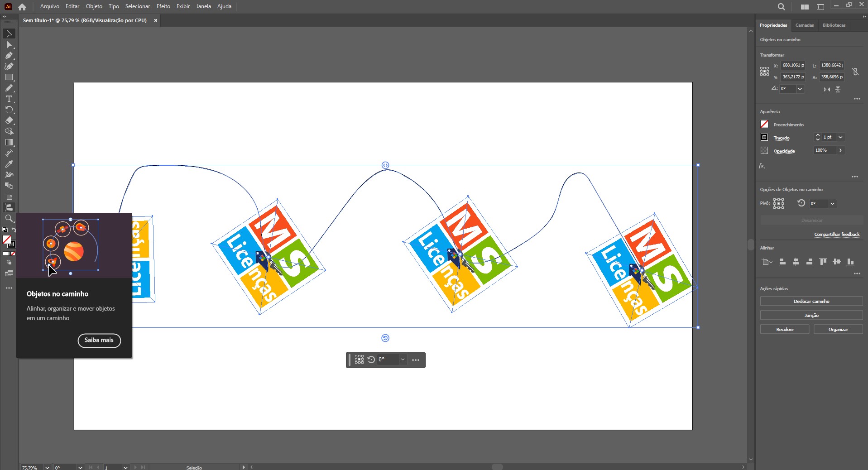Click Deslocar caminho quick action
This screenshot has height=470, width=868.
point(811,301)
